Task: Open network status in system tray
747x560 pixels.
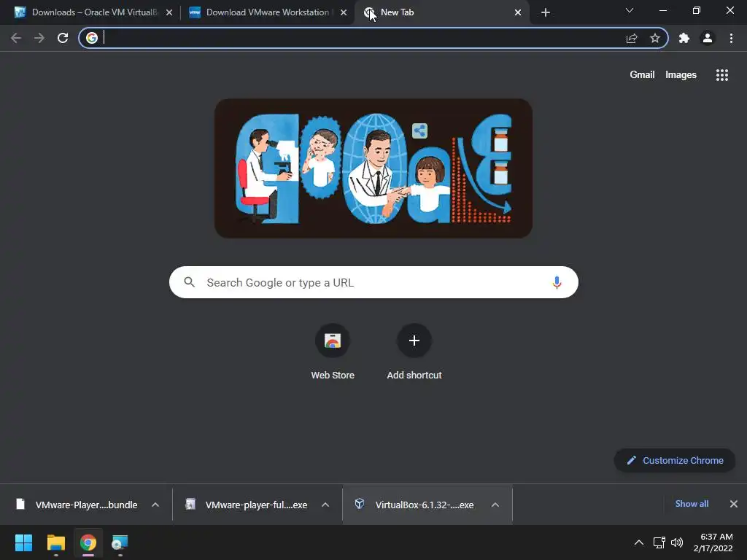Action: (x=659, y=542)
